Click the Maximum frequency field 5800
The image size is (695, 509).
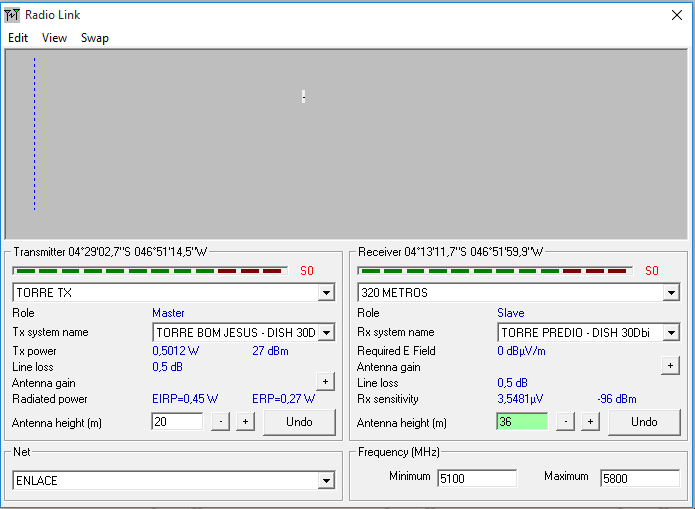pos(640,478)
